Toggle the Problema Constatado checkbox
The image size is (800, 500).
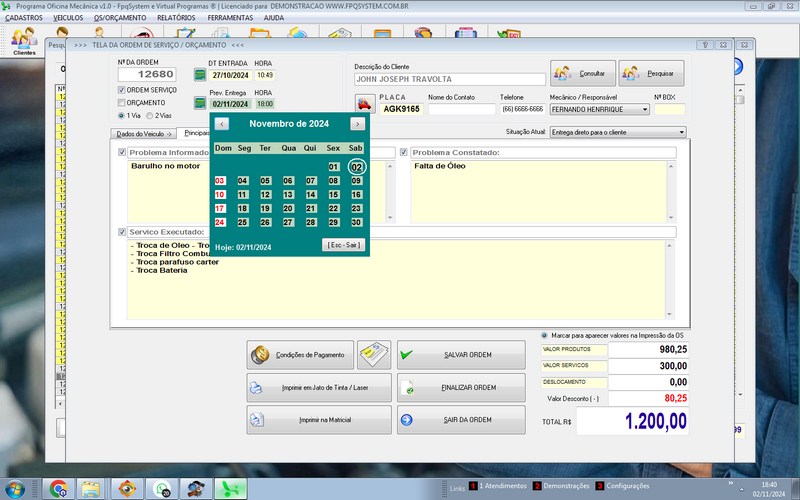click(x=404, y=152)
